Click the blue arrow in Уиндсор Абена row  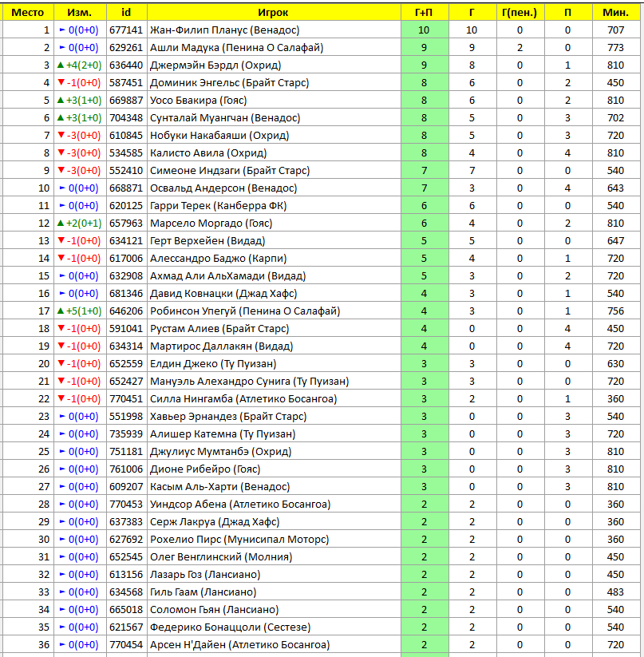[62, 505]
